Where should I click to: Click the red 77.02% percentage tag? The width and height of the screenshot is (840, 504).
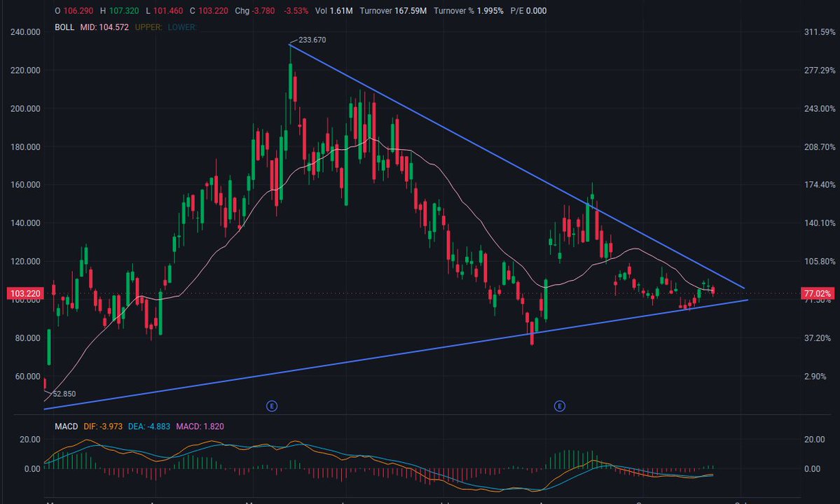(818, 293)
